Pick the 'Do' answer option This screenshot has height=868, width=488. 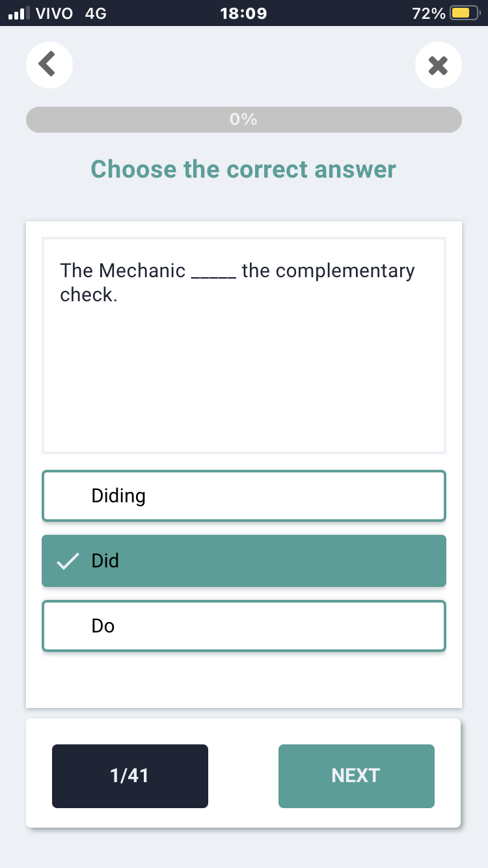[243, 626]
